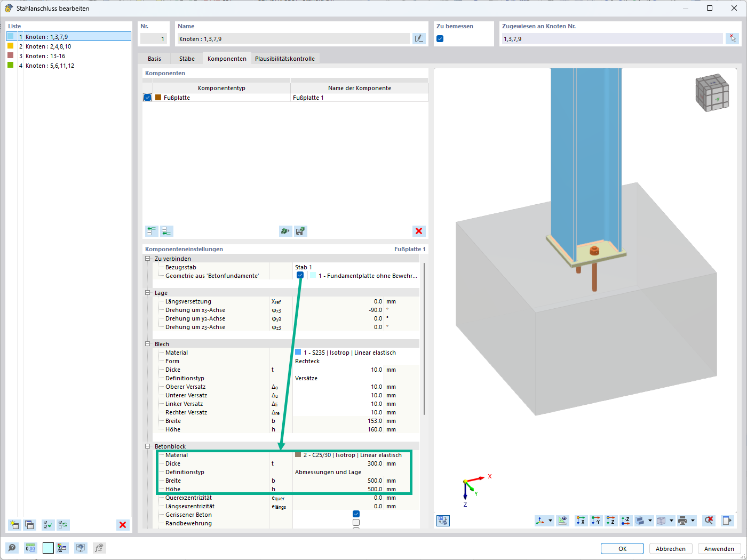Click the component settings vertical scrollbar
Screen dimensions: 747x560
pyautogui.click(x=424, y=339)
